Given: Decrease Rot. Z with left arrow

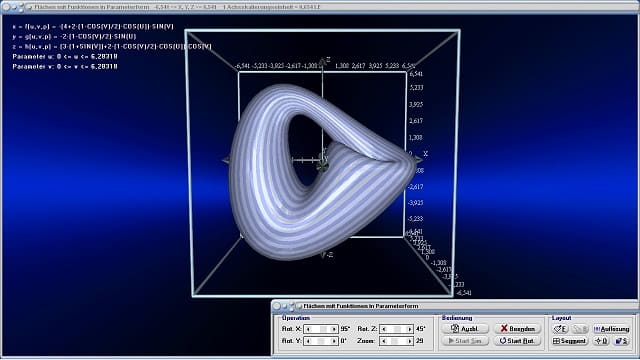Looking at the screenshot, I should 384,329.
